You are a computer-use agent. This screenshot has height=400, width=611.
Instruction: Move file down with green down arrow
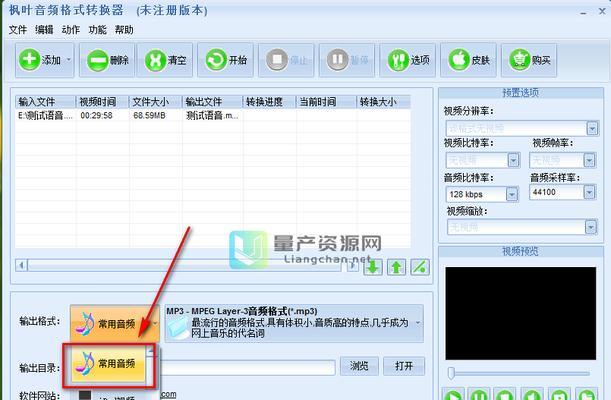373,267
